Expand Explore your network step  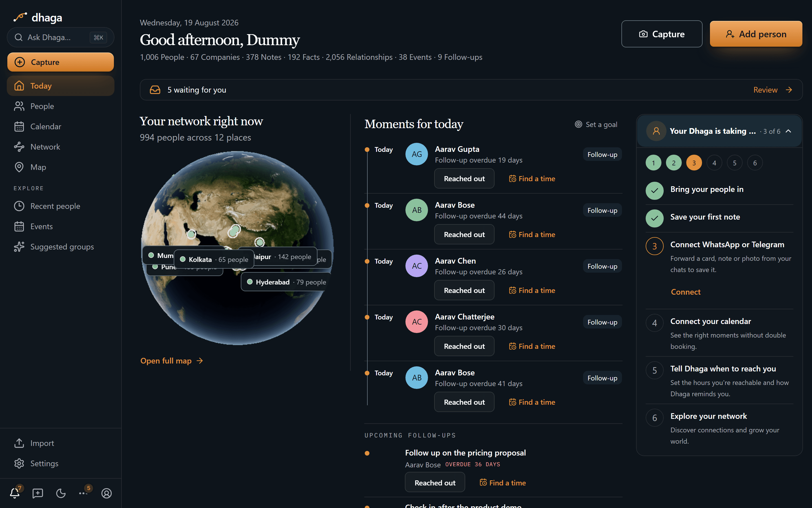(720, 428)
